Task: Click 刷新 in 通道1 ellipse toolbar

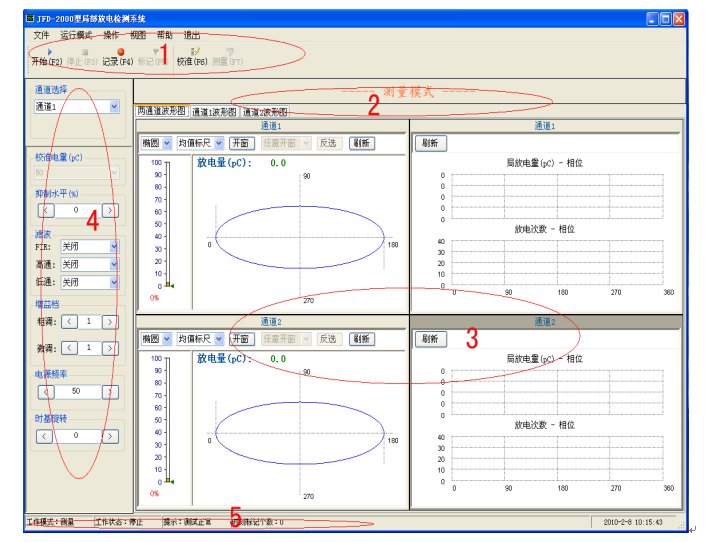Action: [x=362, y=143]
